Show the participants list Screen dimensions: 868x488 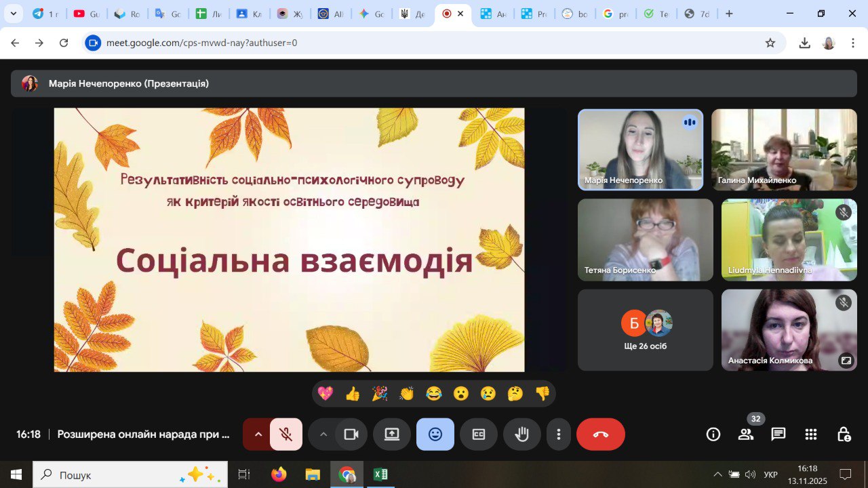coord(745,434)
